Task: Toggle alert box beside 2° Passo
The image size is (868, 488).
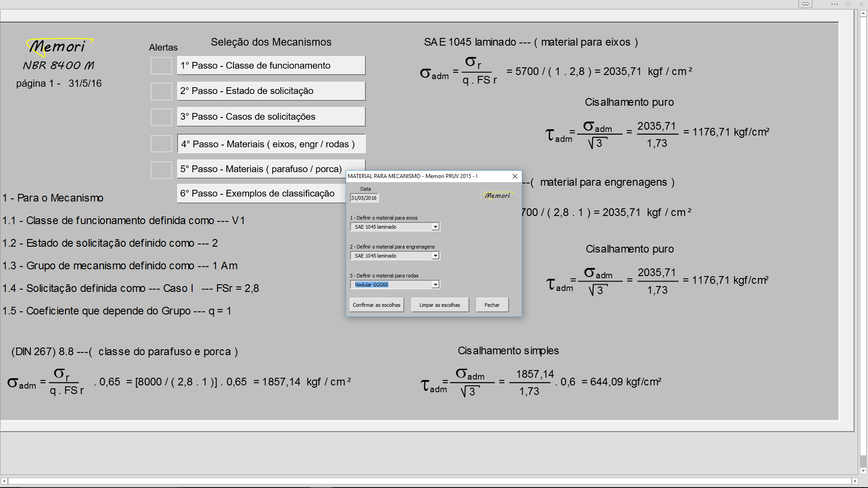Action: click(161, 91)
